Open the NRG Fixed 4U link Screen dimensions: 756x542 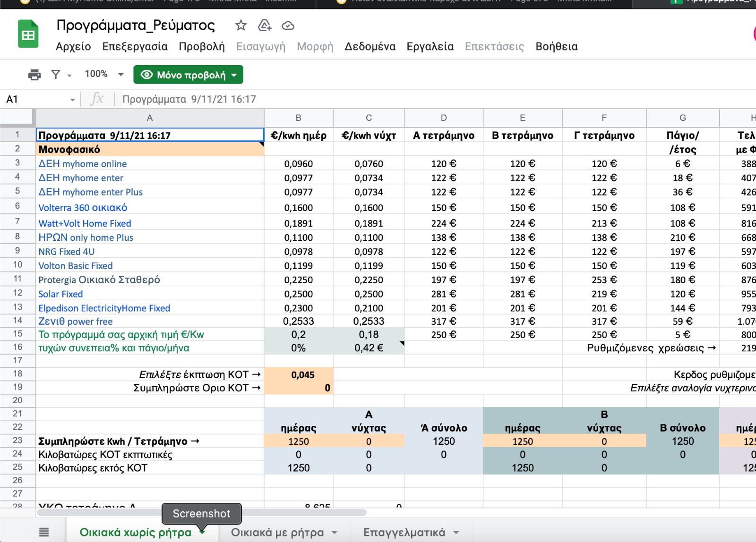pos(67,252)
